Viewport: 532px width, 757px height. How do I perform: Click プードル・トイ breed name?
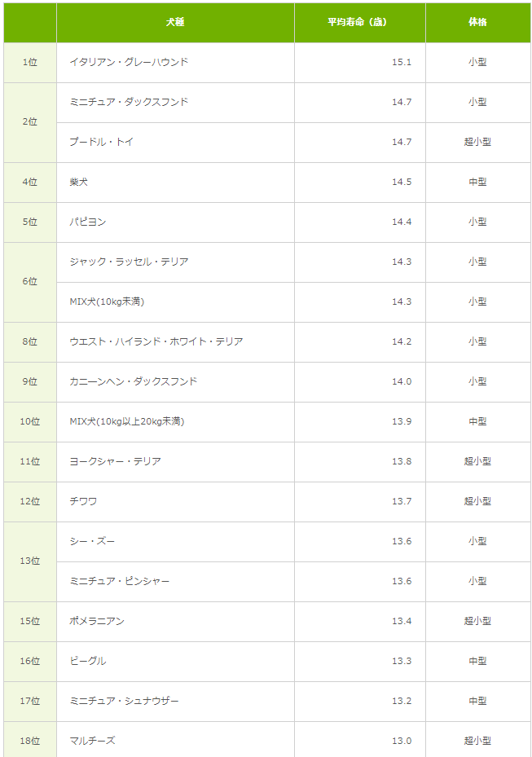101,142
